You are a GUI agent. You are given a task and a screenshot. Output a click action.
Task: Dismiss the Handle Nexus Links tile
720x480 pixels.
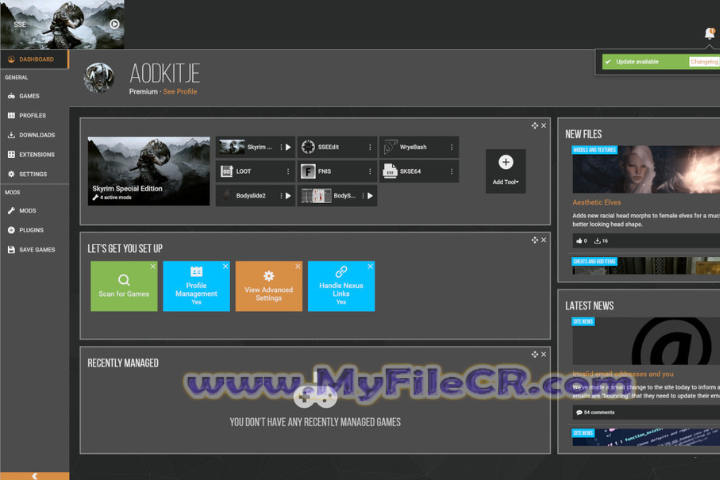(370, 266)
